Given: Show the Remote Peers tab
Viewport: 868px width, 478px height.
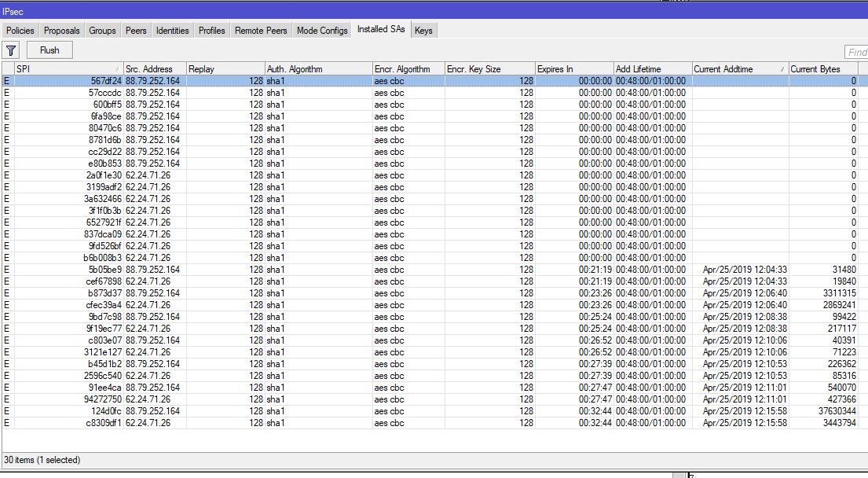Looking at the screenshot, I should pos(262,31).
